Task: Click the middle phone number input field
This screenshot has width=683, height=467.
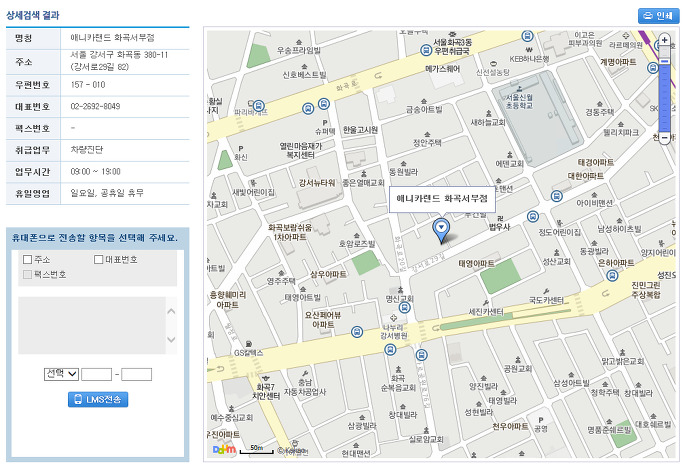Action: click(97, 374)
